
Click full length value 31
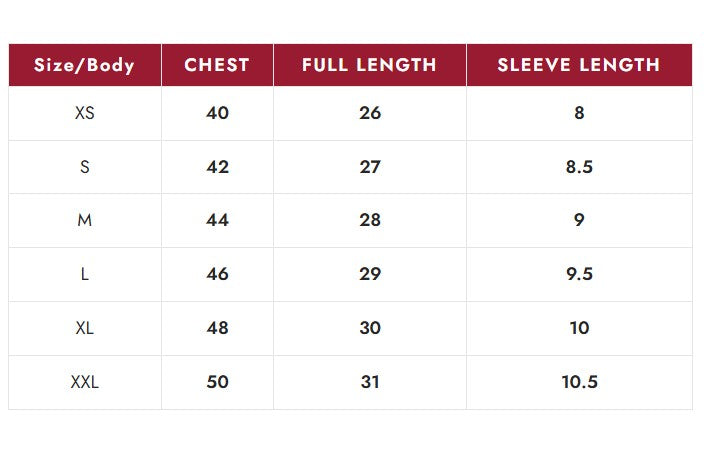370,382
